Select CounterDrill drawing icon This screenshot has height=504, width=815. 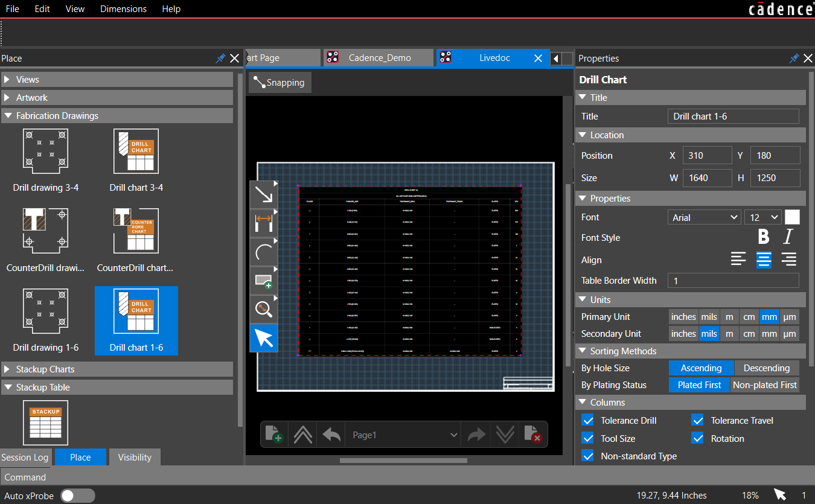coord(46,231)
